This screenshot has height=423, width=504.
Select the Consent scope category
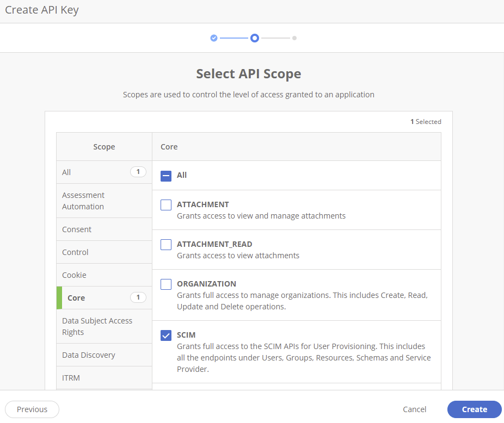pyautogui.click(x=76, y=229)
